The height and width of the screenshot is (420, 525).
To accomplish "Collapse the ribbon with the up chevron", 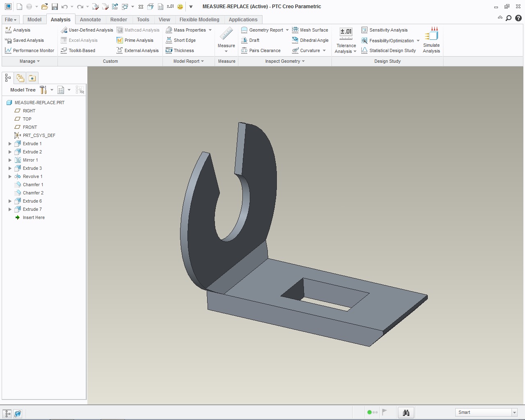I will click(x=500, y=18).
